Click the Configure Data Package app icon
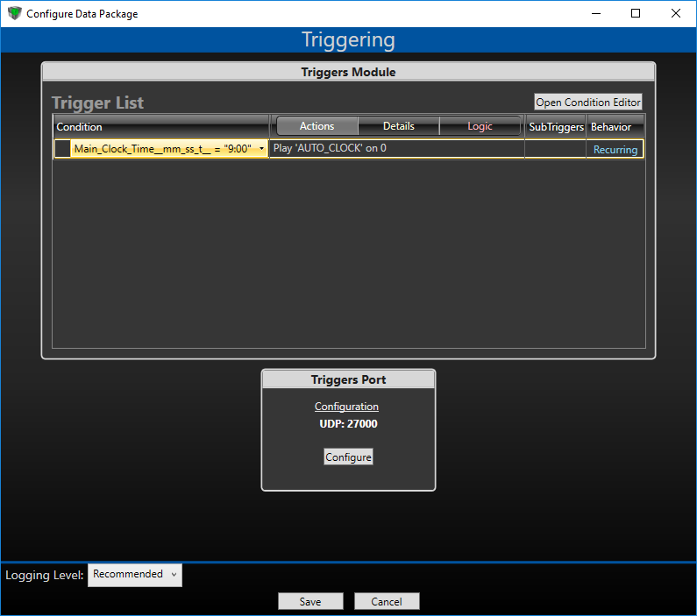The image size is (697, 616). click(14, 13)
